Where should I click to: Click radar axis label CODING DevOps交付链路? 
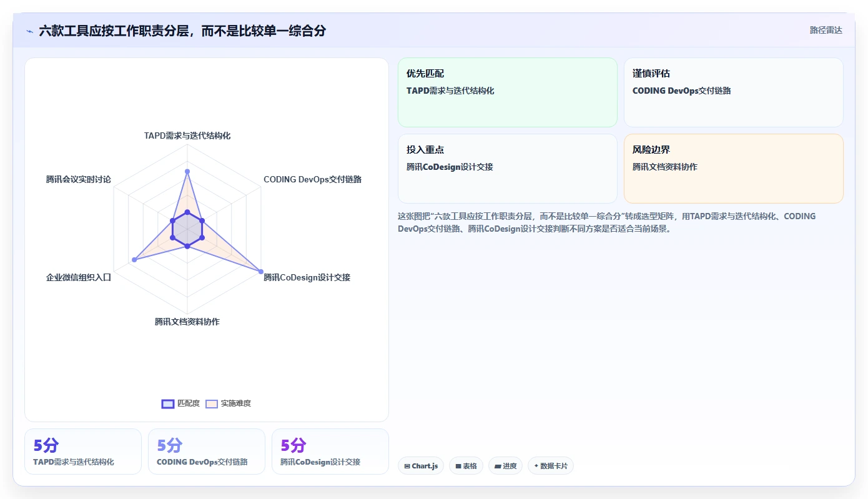pyautogui.click(x=312, y=179)
